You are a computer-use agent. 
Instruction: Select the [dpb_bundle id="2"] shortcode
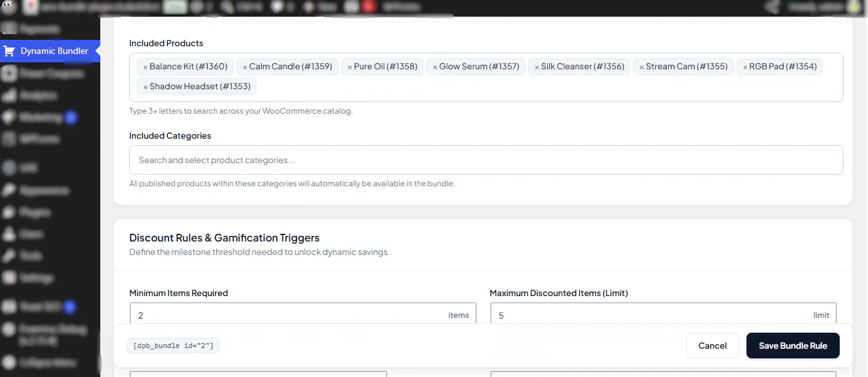pyautogui.click(x=174, y=346)
